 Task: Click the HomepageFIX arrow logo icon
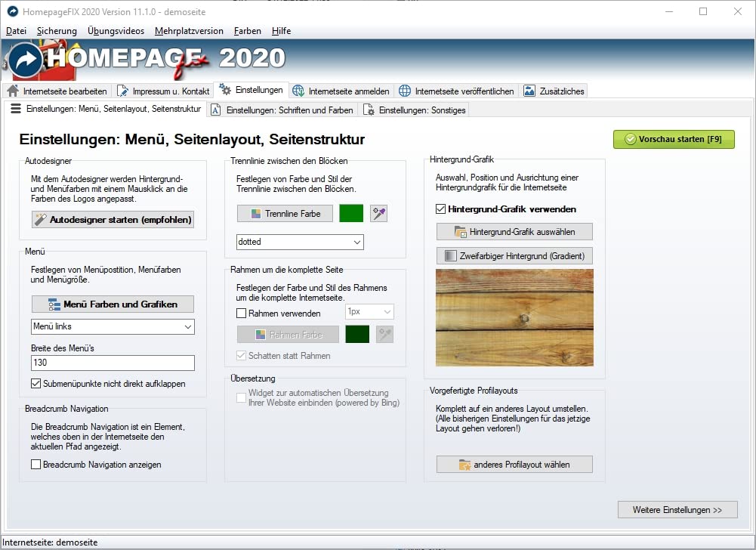[26, 60]
